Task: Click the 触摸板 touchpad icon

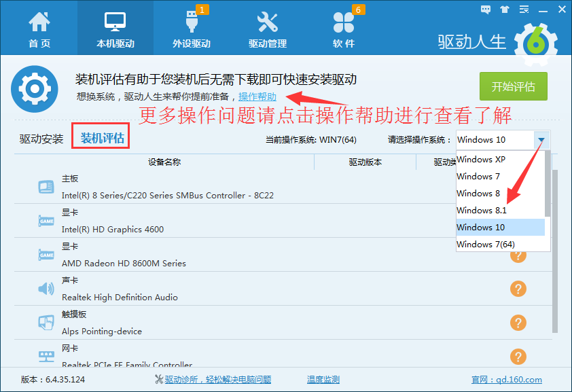Action: (x=46, y=323)
